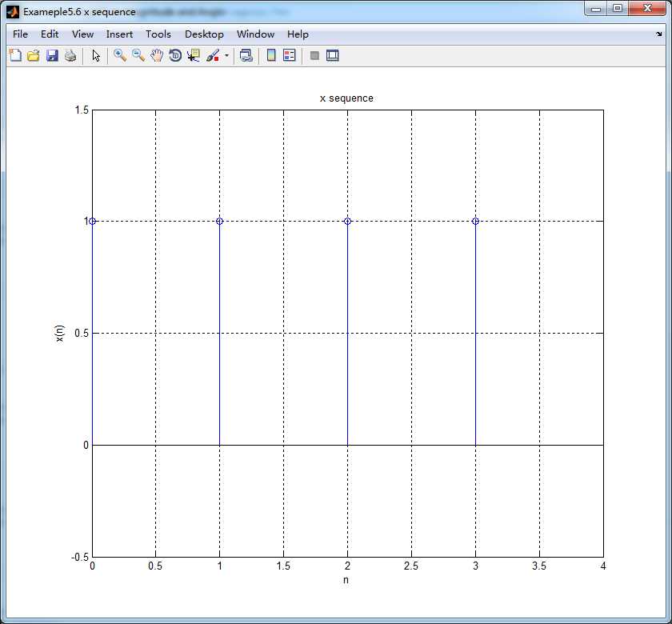Open the View menu
672x624 pixels.
coord(82,34)
